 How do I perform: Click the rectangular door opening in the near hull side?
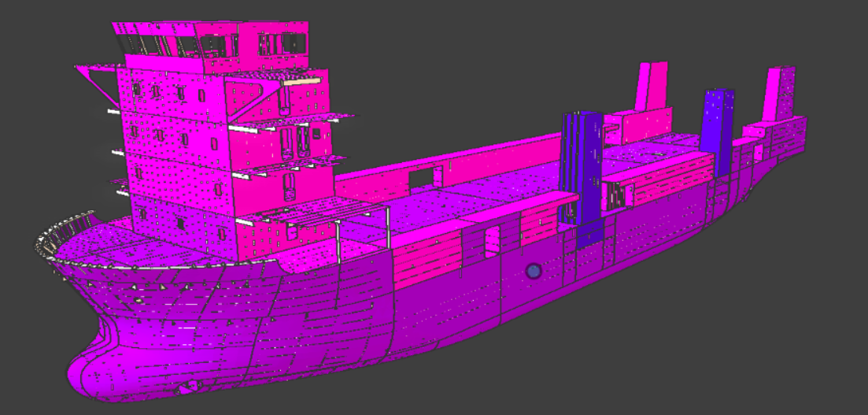(x=492, y=243)
